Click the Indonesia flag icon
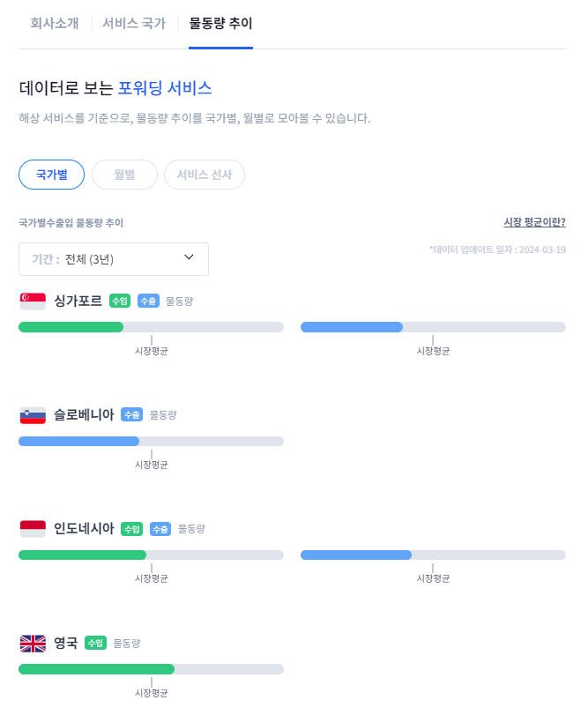The image size is (588, 715). coord(33,529)
